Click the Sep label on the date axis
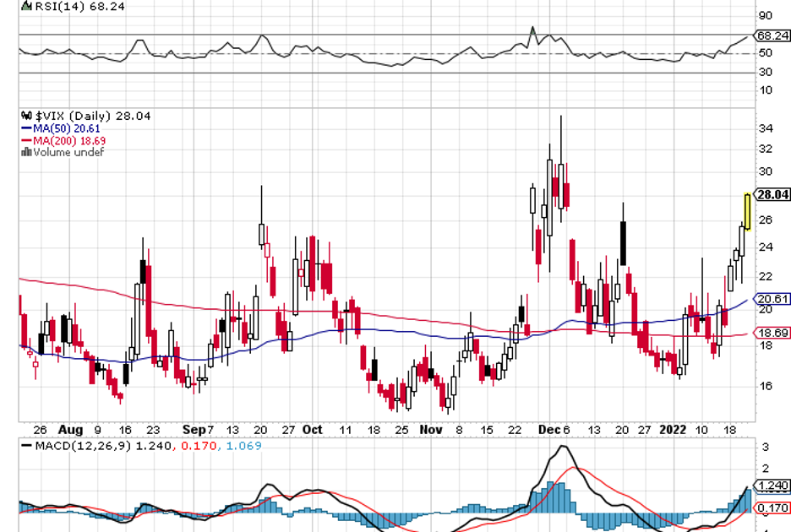791x532 pixels. [194, 429]
